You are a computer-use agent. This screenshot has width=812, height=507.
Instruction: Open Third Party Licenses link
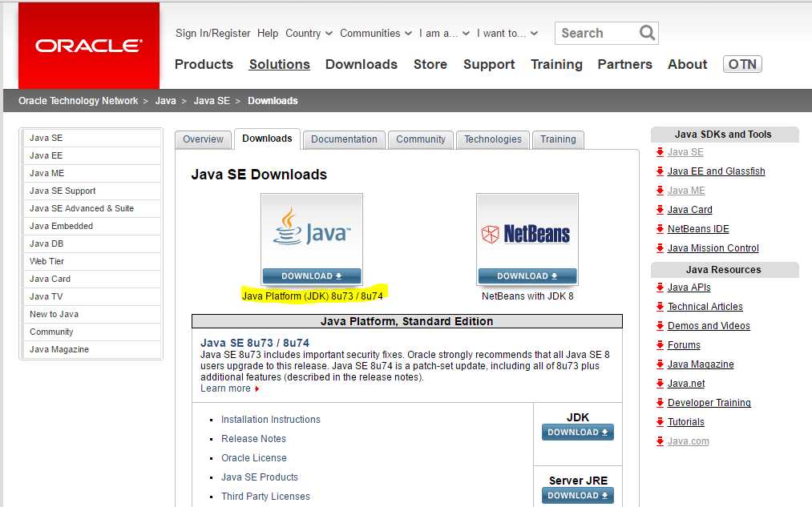tap(265, 496)
